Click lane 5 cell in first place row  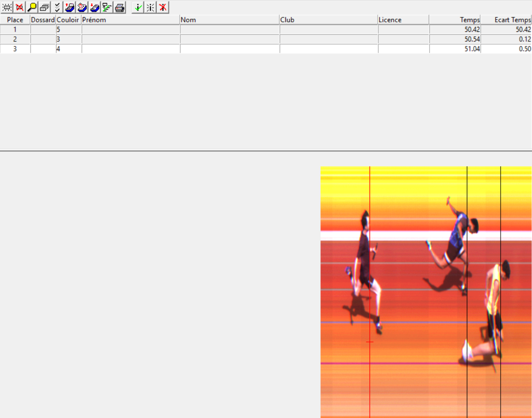tap(69, 30)
